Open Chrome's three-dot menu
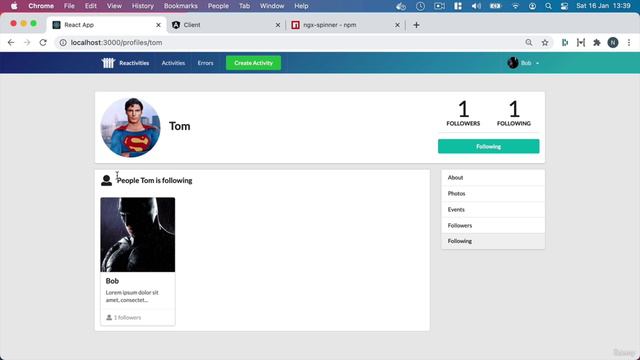This screenshot has height=360, width=640. coord(629,42)
